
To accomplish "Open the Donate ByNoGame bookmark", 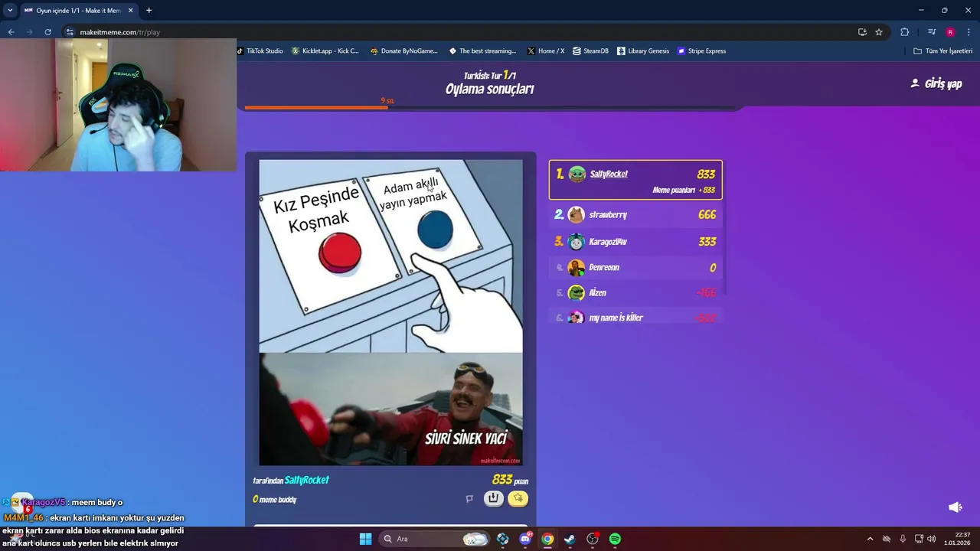I will (404, 51).
